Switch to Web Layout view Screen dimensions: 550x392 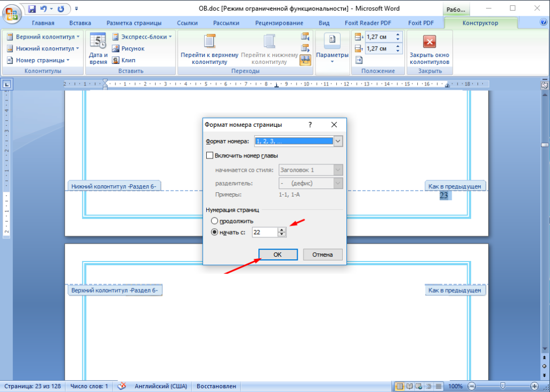coord(419,386)
